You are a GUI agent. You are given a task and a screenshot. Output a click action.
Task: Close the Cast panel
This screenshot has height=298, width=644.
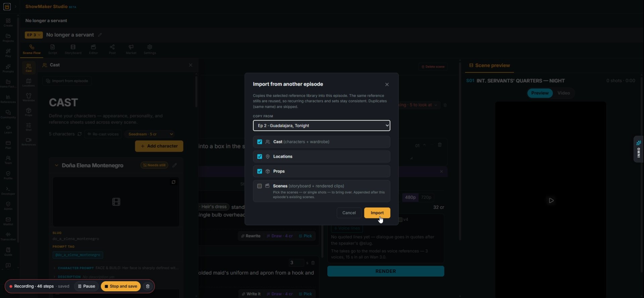[191, 65]
